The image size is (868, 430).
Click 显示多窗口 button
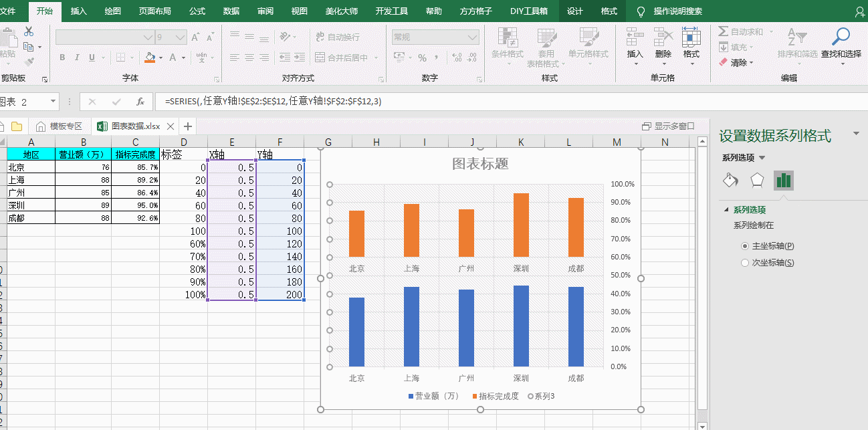click(668, 126)
